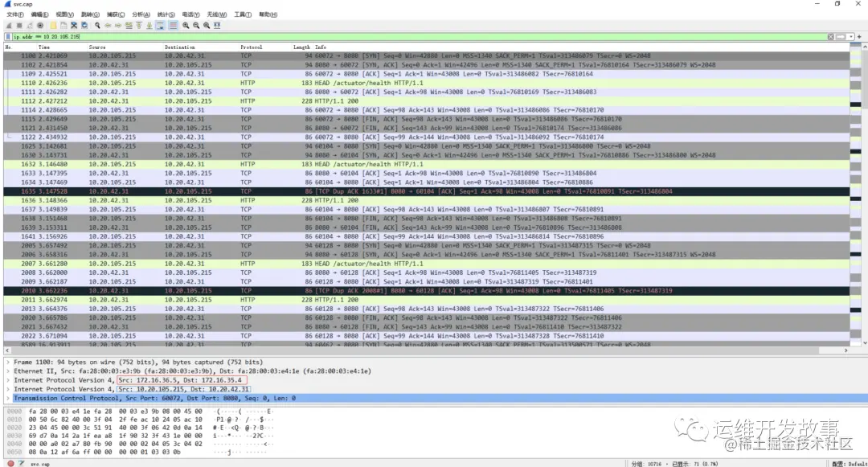The height and width of the screenshot is (467, 868).
Task: Open the filter bookmark icon
Action: (8, 36)
